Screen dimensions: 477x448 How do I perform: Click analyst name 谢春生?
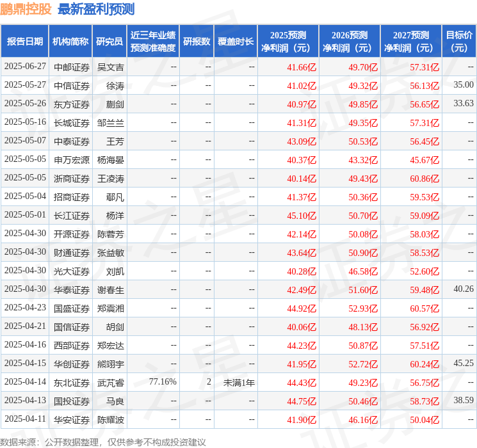click(110, 290)
